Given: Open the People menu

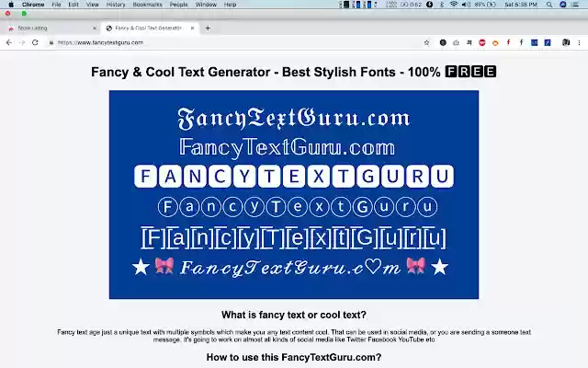Looking at the screenshot, I should pos(178,5).
